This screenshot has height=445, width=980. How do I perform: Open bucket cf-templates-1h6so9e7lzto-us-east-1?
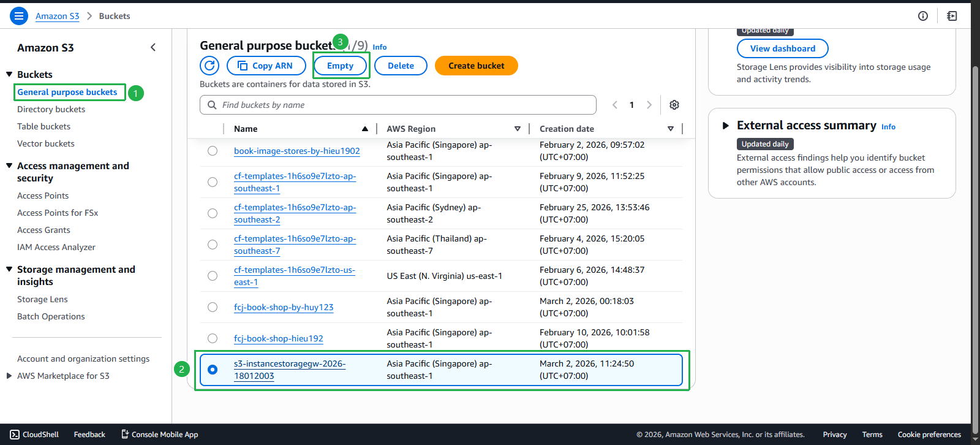[295, 276]
